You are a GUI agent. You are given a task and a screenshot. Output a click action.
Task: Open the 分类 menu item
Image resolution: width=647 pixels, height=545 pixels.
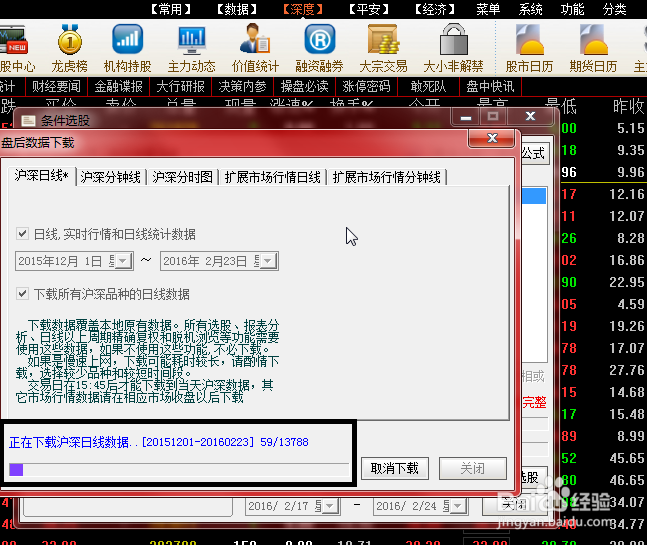(x=614, y=9)
